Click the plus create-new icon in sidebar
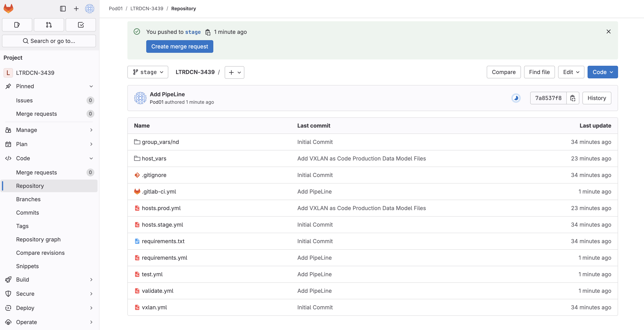Image resolution: width=644 pixels, height=330 pixels. pos(76,8)
